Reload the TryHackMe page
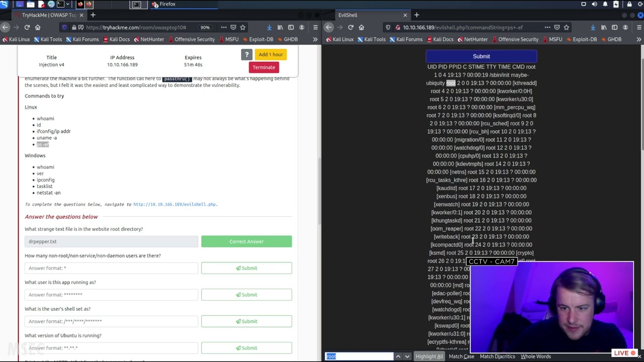 coord(27,27)
